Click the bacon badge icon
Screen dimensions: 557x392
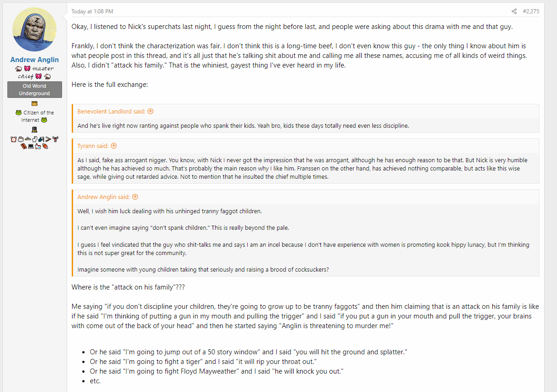coord(23,146)
